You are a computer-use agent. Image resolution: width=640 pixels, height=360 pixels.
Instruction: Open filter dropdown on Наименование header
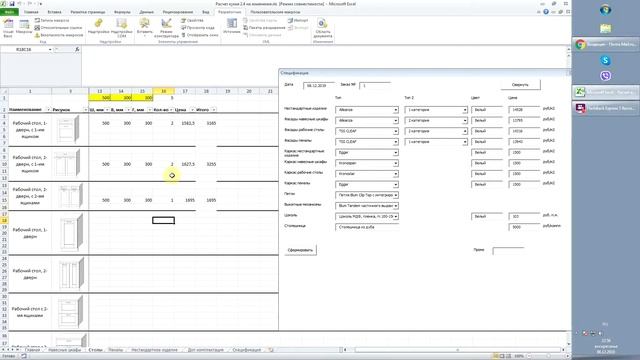click(x=48, y=110)
